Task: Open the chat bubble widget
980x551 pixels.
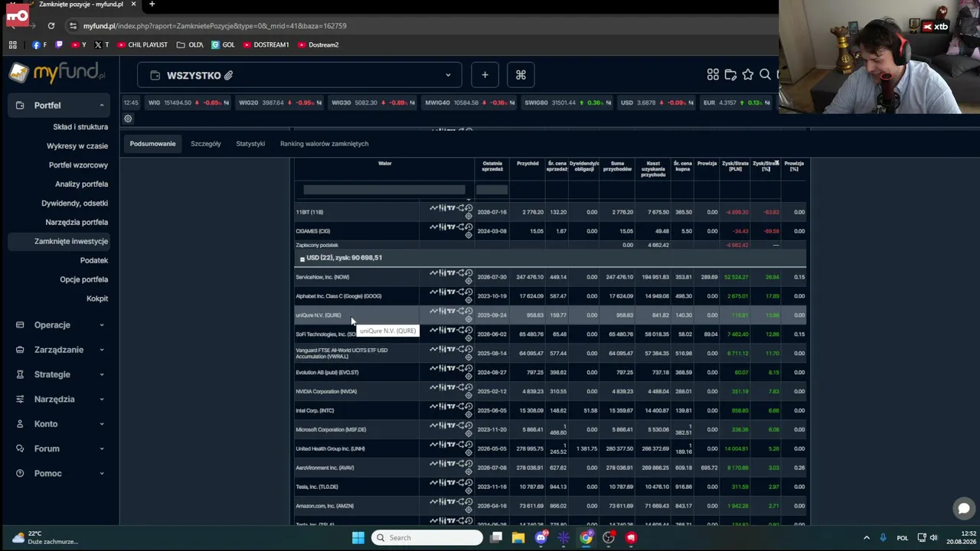Action: pyautogui.click(x=963, y=508)
